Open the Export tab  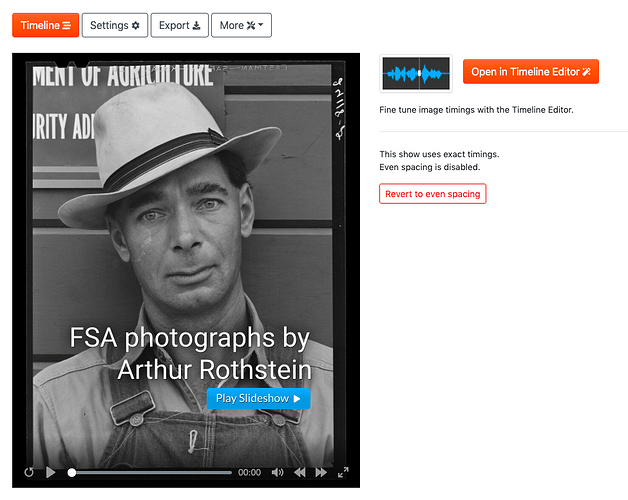click(x=179, y=25)
